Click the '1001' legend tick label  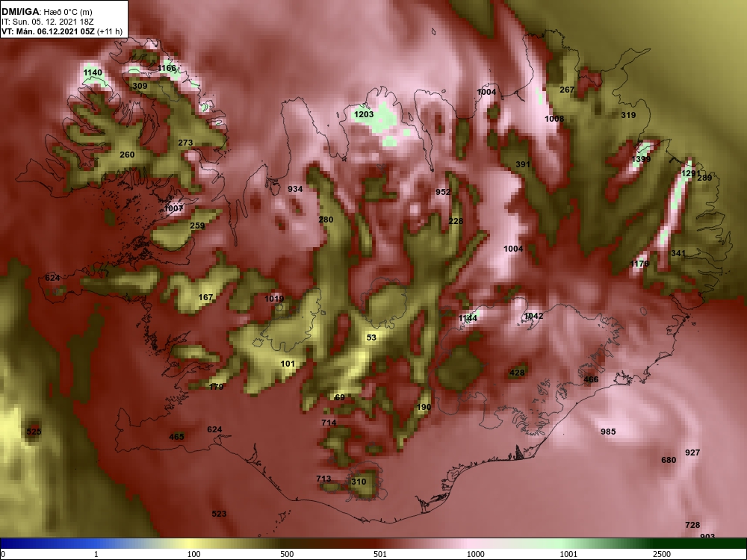[568, 554]
